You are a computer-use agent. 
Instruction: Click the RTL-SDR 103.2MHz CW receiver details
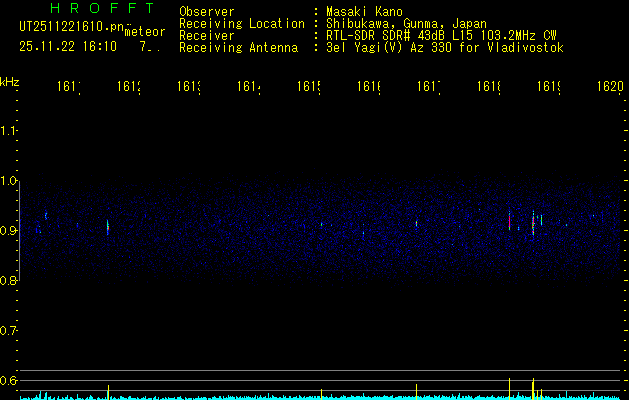[441, 36]
